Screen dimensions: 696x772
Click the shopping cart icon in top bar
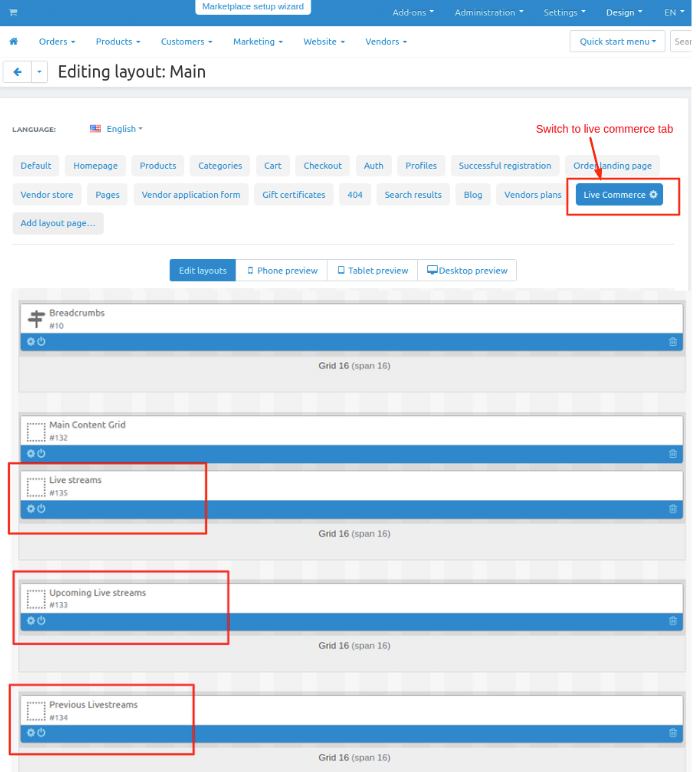12,12
